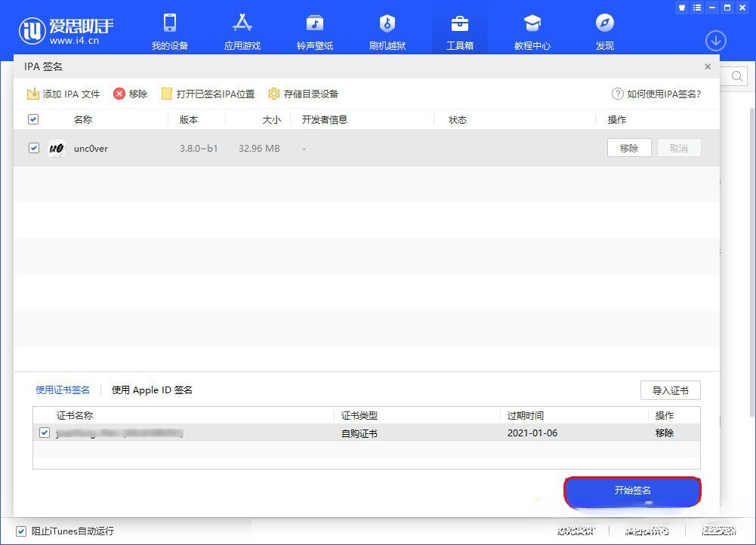Open the 刷机越狱 flashing and jailbreak section

[387, 30]
